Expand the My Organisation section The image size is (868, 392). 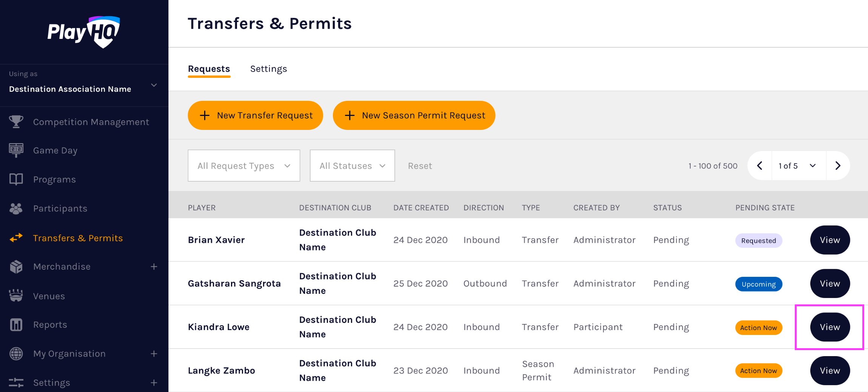click(154, 354)
